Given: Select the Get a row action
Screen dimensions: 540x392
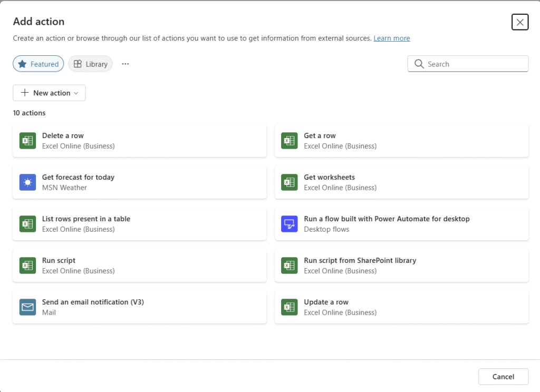Looking at the screenshot, I should click(401, 141).
